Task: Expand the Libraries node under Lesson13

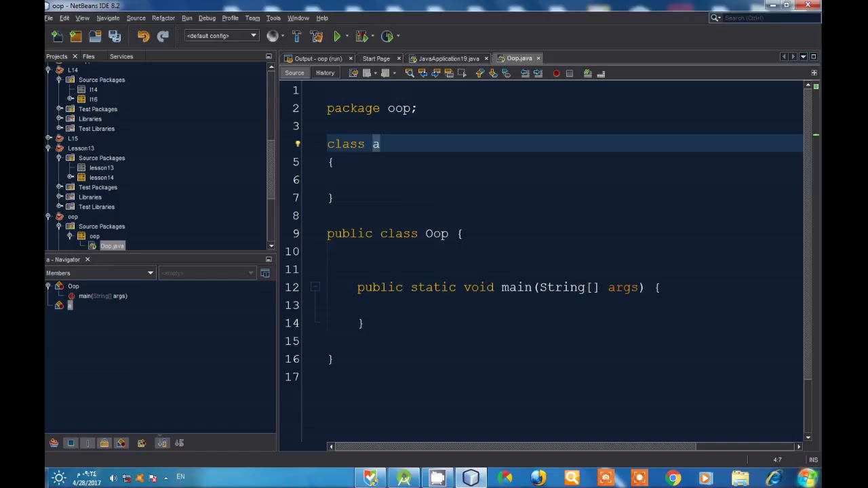Action: [x=60, y=197]
